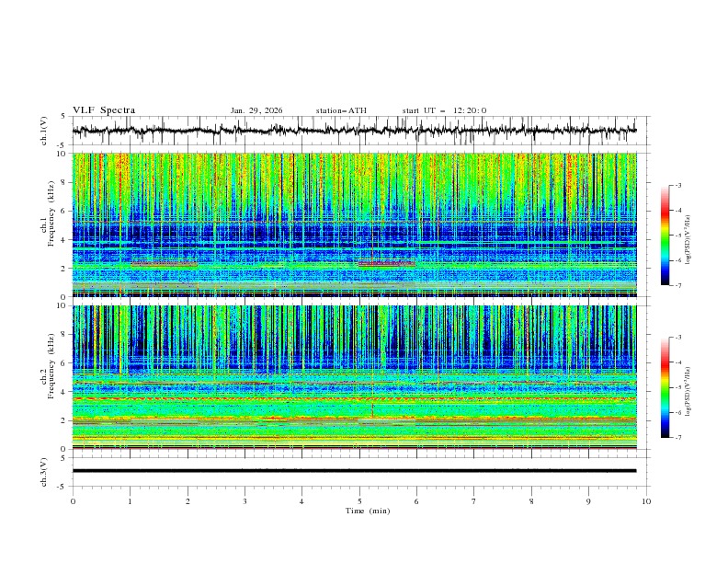The image size is (728, 563).
Task: Click the 10 minute label on time axis
Action: pos(646,501)
